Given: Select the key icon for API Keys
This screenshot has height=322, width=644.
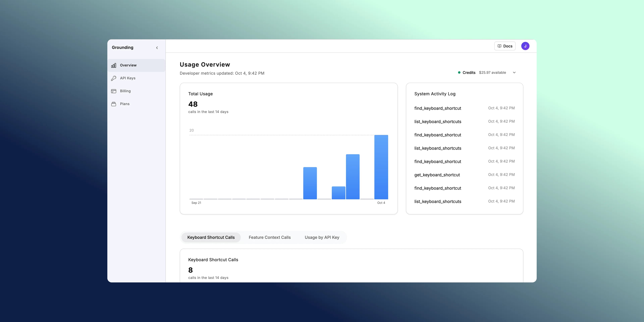Looking at the screenshot, I should click(x=114, y=78).
